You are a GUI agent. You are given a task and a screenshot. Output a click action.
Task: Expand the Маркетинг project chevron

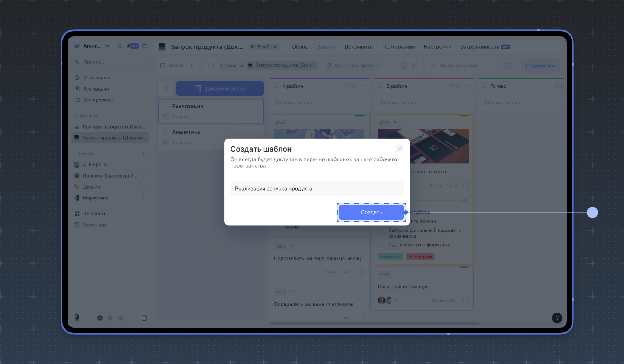tap(144, 198)
